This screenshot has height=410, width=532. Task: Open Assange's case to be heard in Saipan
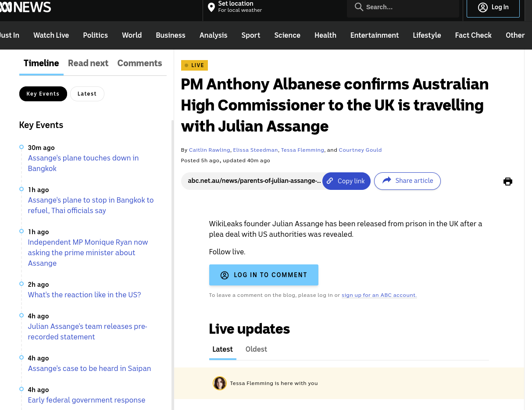[89, 368]
